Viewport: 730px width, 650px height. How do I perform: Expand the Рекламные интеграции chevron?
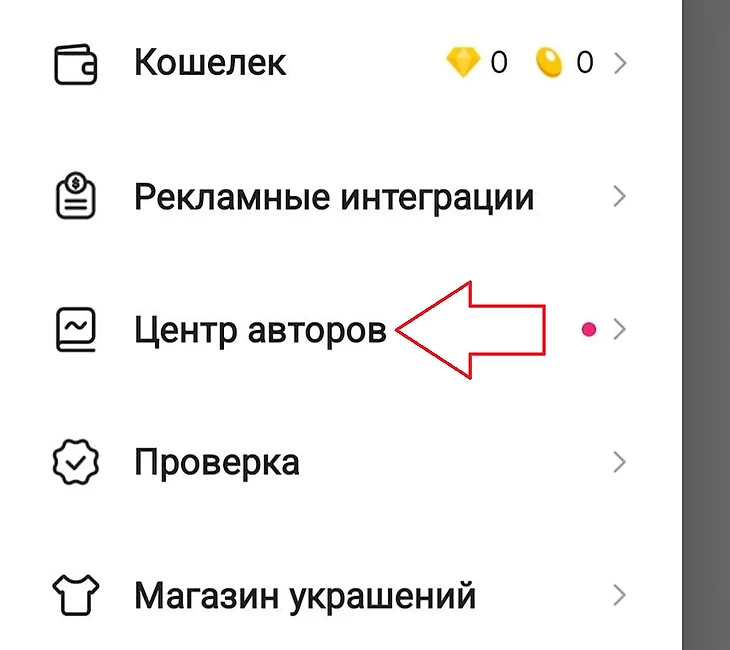click(620, 196)
